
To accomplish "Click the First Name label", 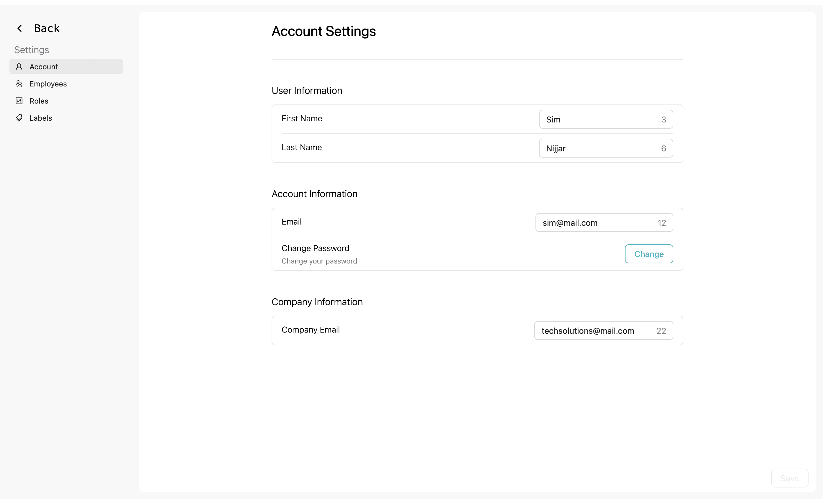I will [x=302, y=119].
